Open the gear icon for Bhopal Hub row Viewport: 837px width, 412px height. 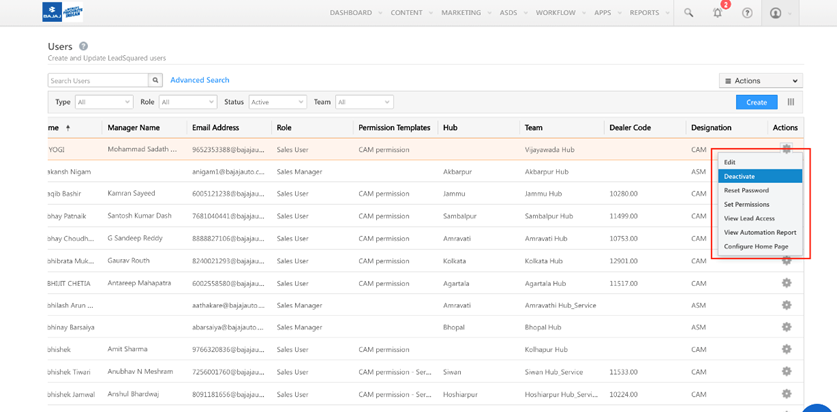(x=786, y=327)
